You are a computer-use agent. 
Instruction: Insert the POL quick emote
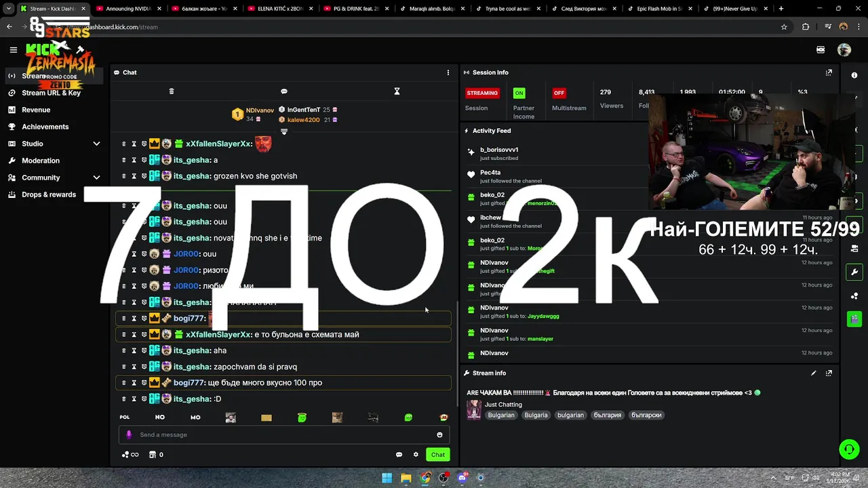tap(125, 418)
